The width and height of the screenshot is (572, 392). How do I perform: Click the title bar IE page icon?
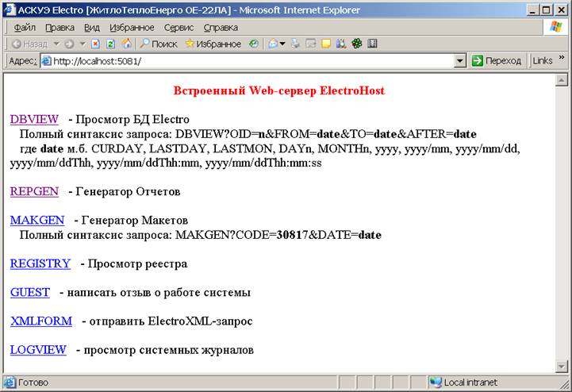click(x=9, y=10)
